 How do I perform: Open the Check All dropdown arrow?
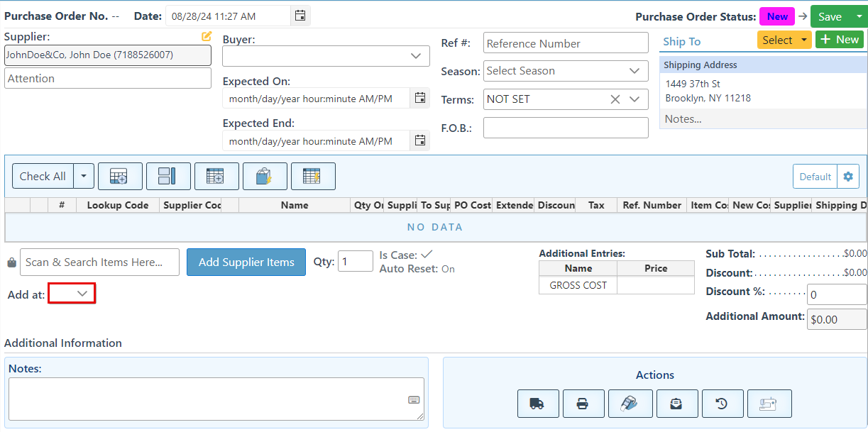[x=84, y=177]
